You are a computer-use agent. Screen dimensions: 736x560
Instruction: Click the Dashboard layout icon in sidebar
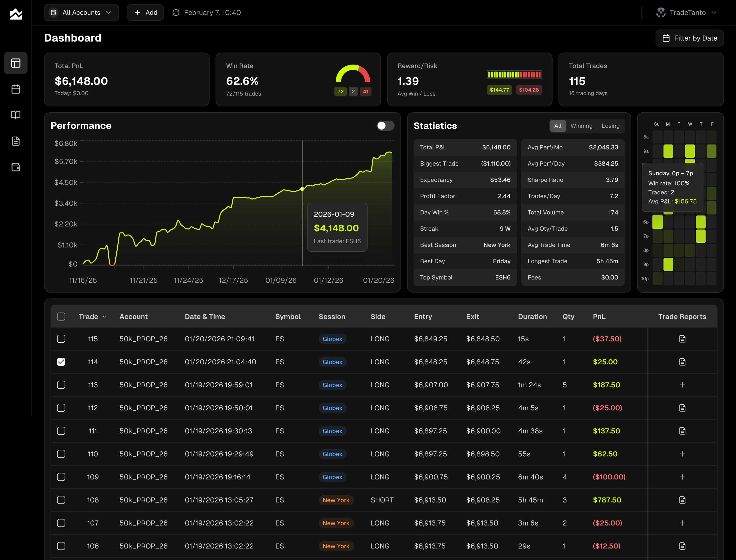pyautogui.click(x=16, y=63)
